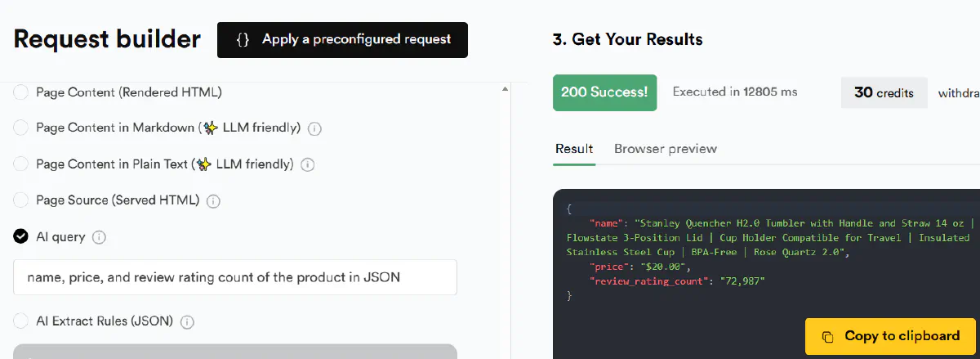The width and height of the screenshot is (980, 359).
Task: Click the 200 Success! status badge
Action: point(604,92)
